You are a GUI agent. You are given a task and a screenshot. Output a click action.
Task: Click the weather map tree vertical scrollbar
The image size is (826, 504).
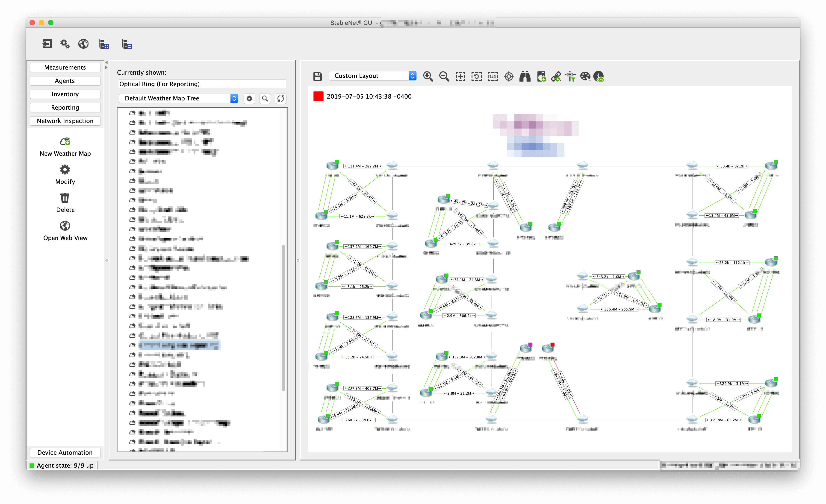(x=283, y=318)
